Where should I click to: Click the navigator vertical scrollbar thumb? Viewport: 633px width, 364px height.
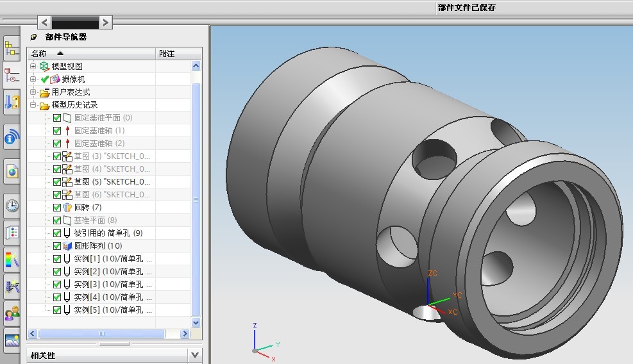pos(196,200)
